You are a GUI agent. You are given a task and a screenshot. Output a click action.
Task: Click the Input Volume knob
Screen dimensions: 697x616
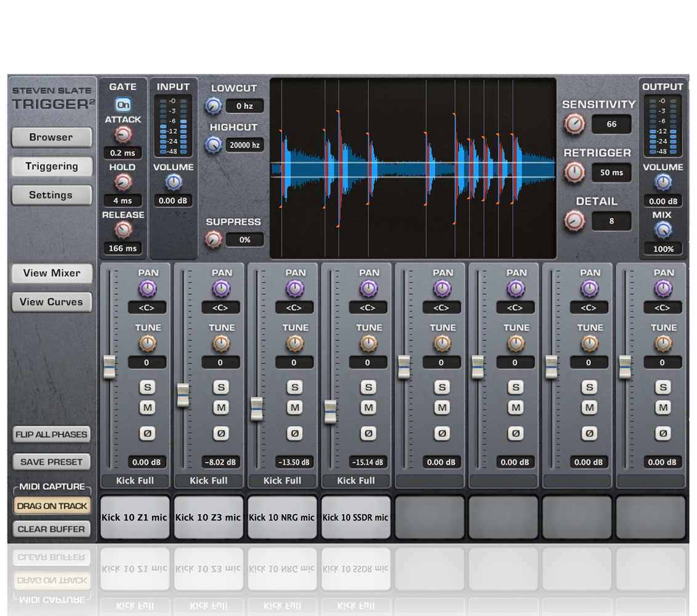[174, 182]
